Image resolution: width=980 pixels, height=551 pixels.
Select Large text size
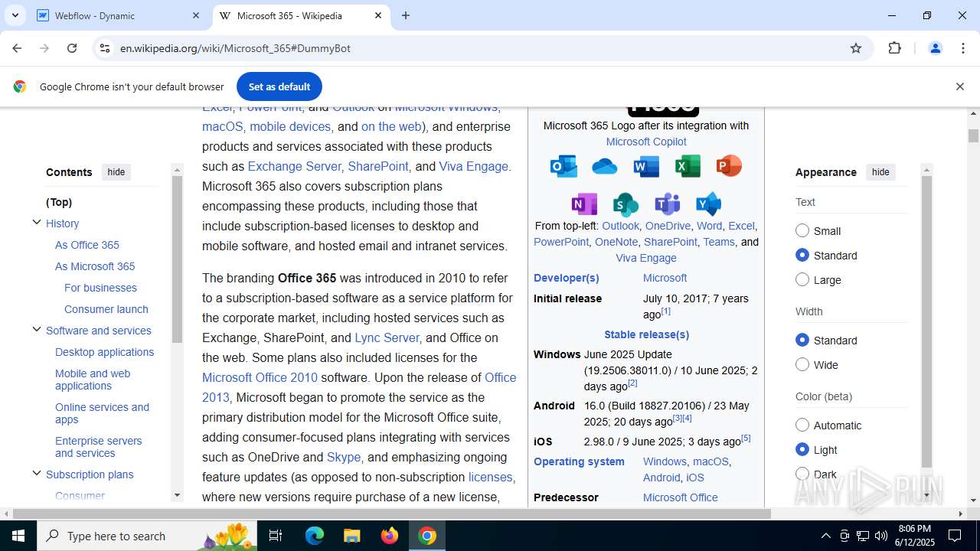coord(802,279)
